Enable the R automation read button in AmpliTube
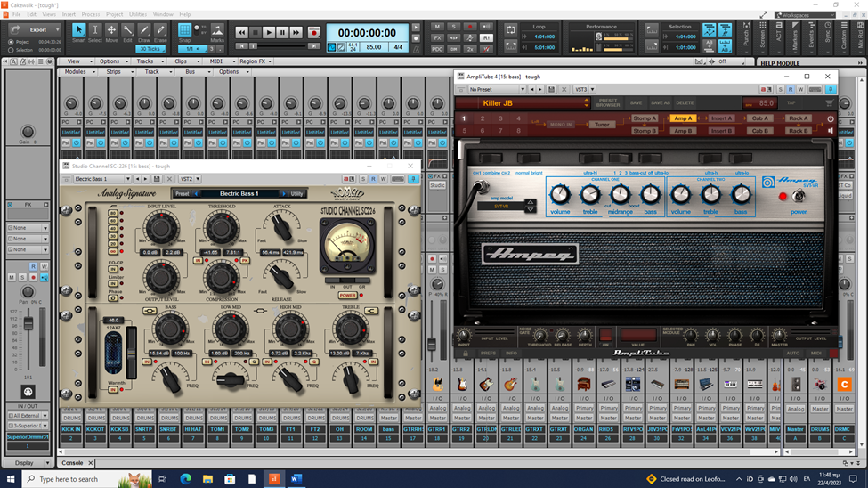 tap(791, 89)
